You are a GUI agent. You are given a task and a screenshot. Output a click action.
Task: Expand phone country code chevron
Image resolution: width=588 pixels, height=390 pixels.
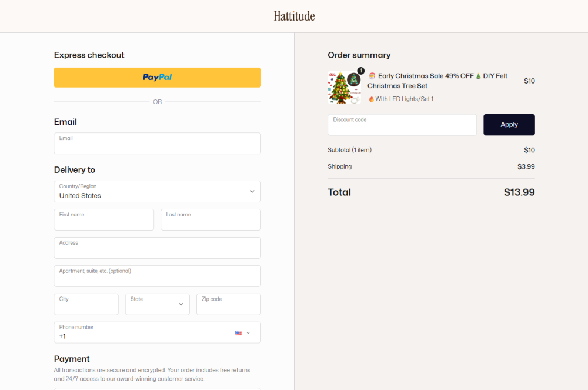[248, 333]
